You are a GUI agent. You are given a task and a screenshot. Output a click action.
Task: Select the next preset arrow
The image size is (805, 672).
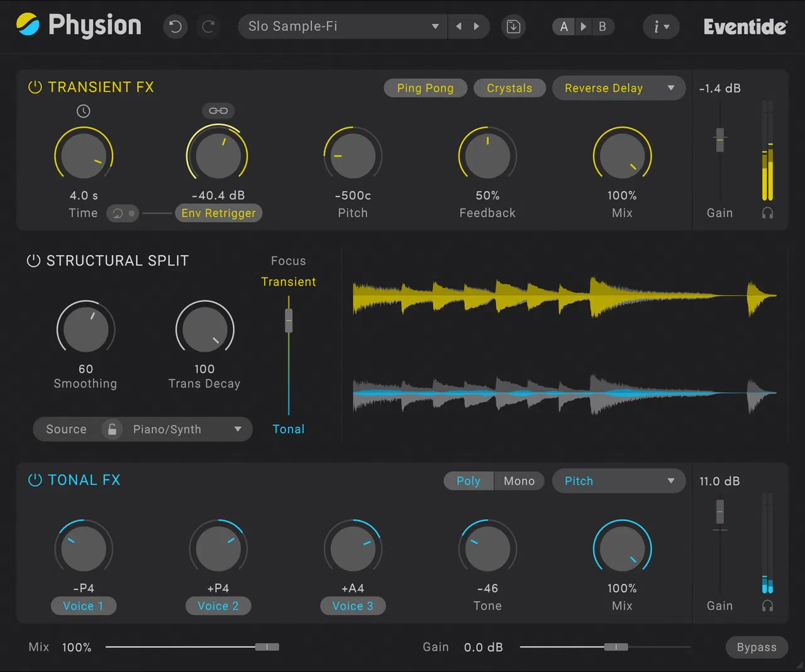coord(477,26)
